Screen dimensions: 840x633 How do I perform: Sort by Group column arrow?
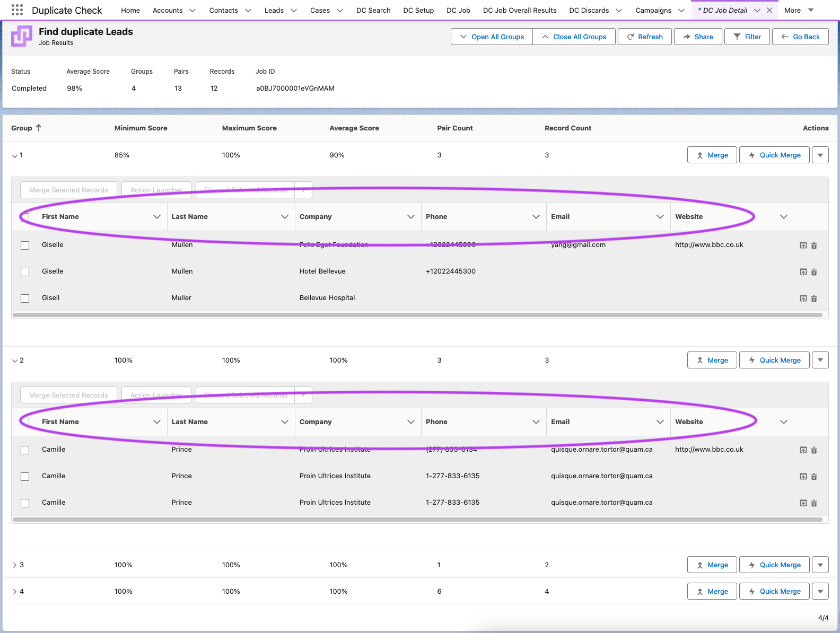[38, 128]
